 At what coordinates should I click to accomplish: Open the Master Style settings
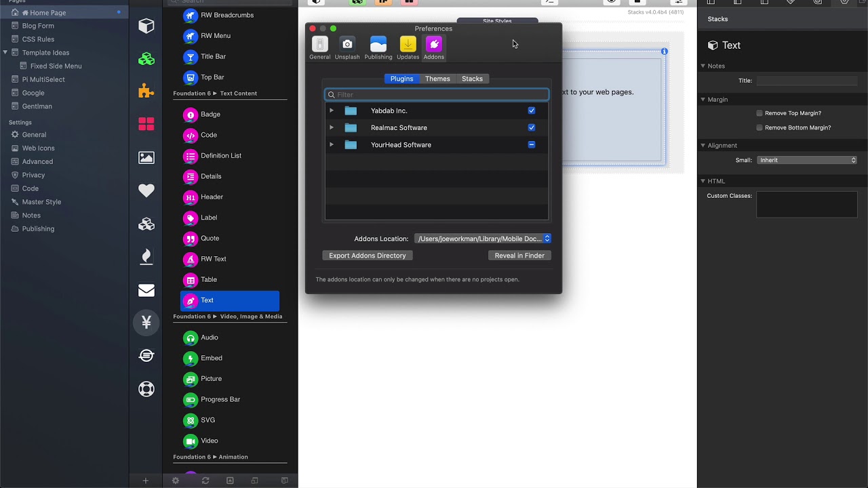pyautogui.click(x=41, y=202)
